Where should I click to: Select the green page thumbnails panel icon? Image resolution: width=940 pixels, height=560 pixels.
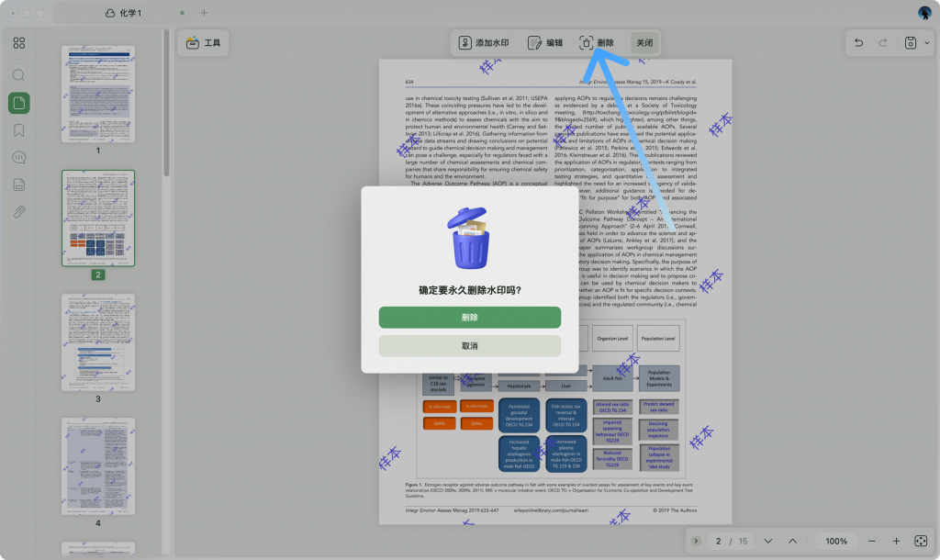click(19, 103)
